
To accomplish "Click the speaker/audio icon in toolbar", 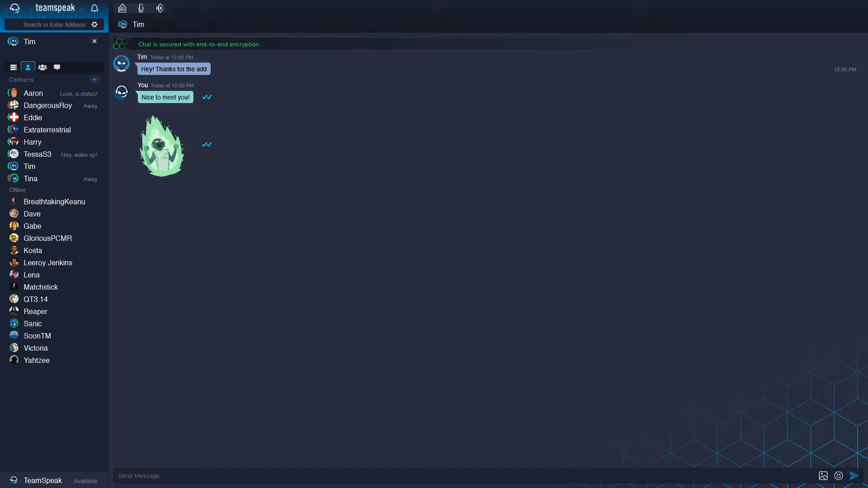I will (x=160, y=8).
